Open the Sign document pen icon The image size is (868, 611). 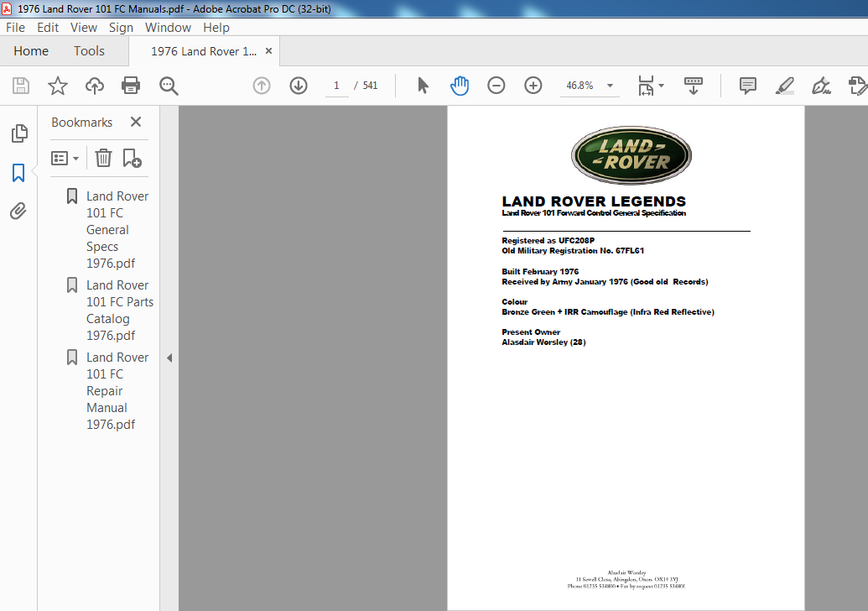point(821,86)
